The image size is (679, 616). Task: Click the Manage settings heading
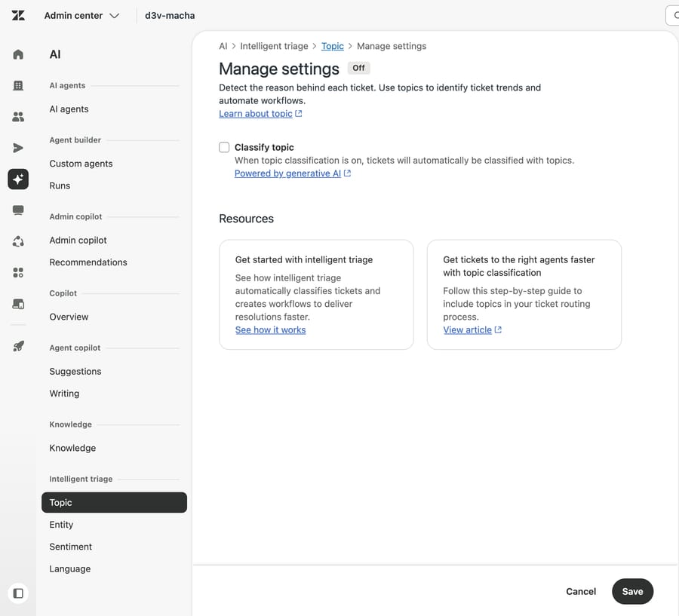(279, 69)
